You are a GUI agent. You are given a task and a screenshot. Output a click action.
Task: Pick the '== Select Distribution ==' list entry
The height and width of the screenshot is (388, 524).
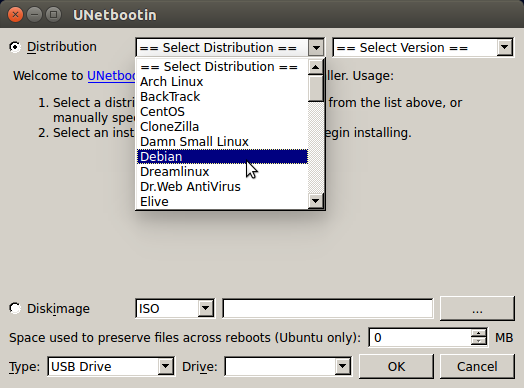222,67
